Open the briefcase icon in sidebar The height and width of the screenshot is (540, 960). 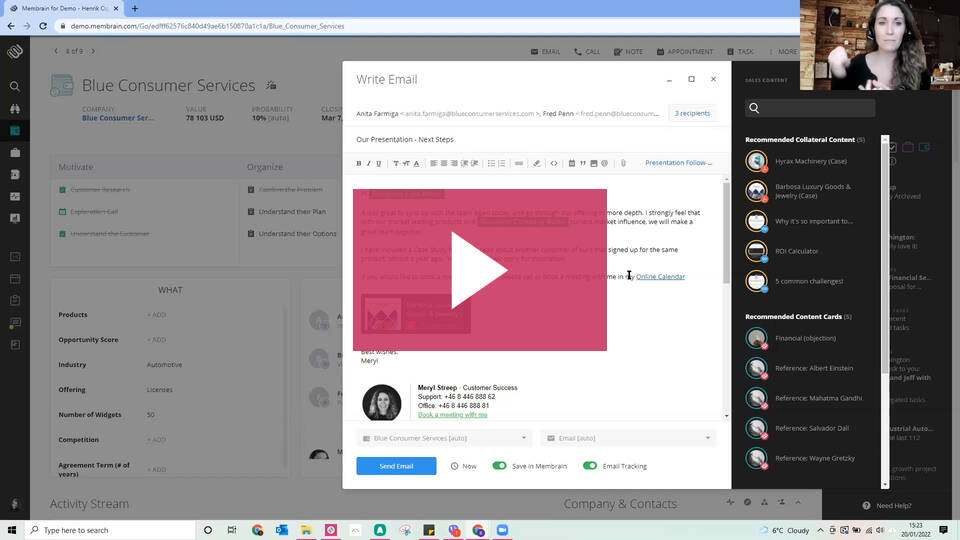click(15, 152)
